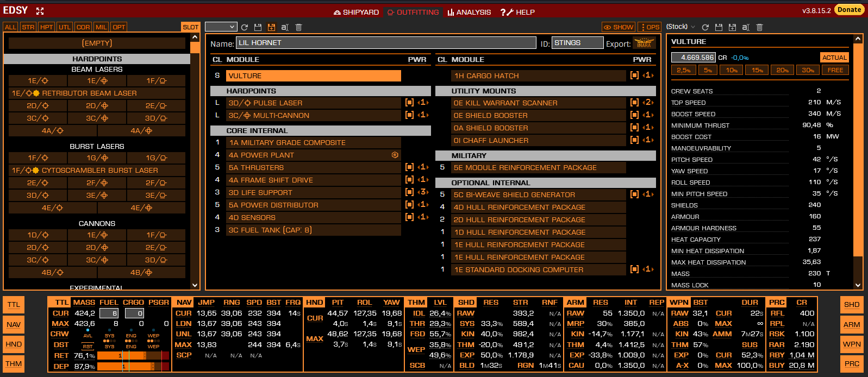Toggle fullscreen icon next to EDSY logo
This screenshot has height=377, width=868.
pyautogui.click(x=40, y=11)
